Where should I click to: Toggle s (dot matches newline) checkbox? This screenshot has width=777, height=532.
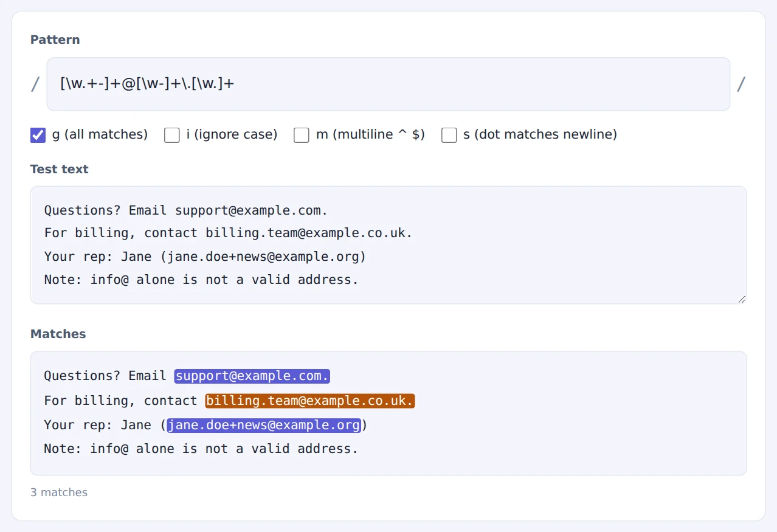coord(449,135)
